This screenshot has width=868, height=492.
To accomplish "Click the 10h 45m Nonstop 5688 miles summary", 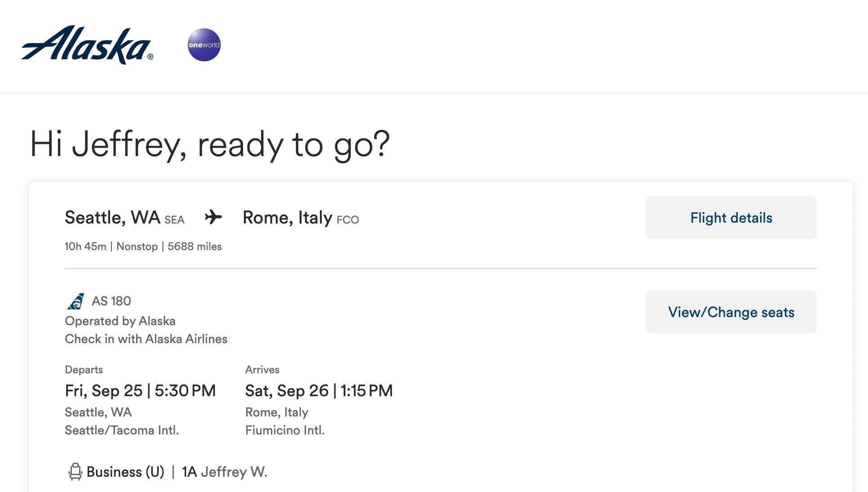I will [x=143, y=246].
